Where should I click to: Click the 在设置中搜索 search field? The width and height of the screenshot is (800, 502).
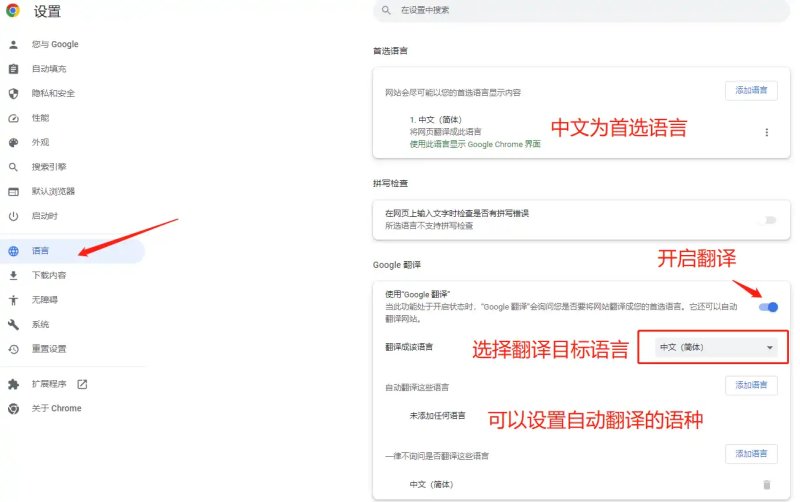tap(582, 10)
